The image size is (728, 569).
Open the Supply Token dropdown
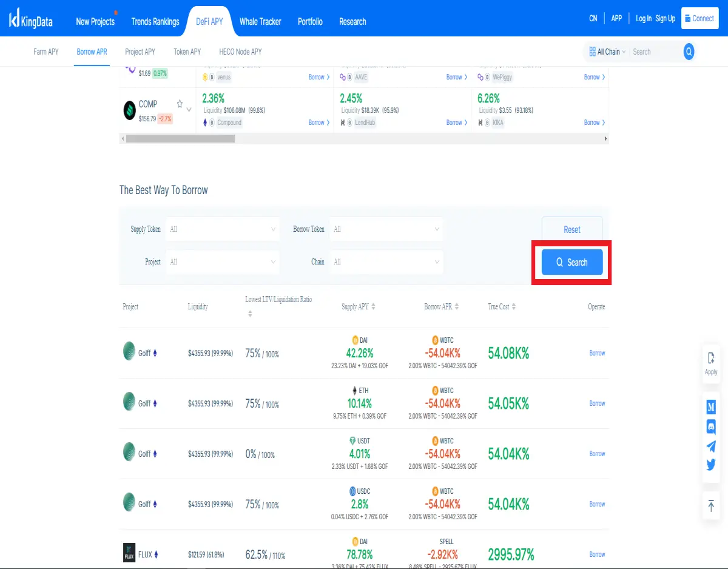coord(223,229)
